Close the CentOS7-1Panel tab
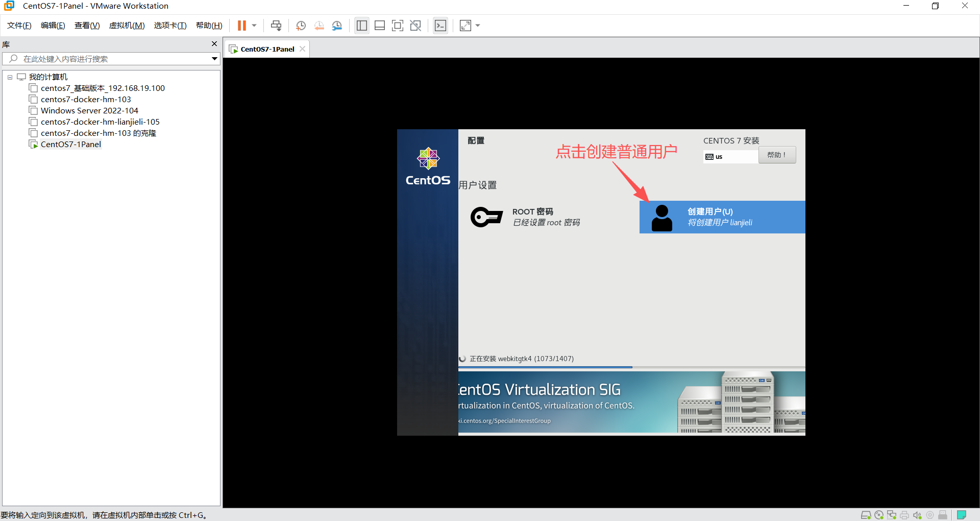The width and height of the screenshot is (980, 521). pos(303,49)
